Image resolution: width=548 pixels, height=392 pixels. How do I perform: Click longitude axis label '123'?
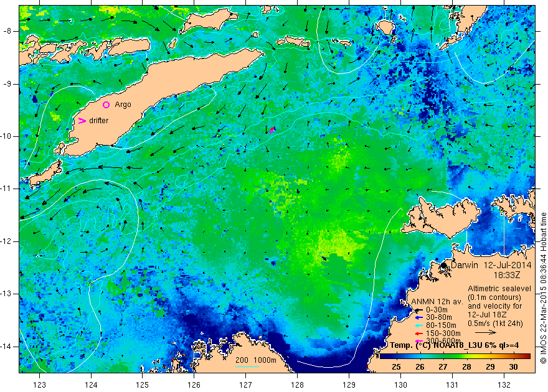[x=39, y=385]
